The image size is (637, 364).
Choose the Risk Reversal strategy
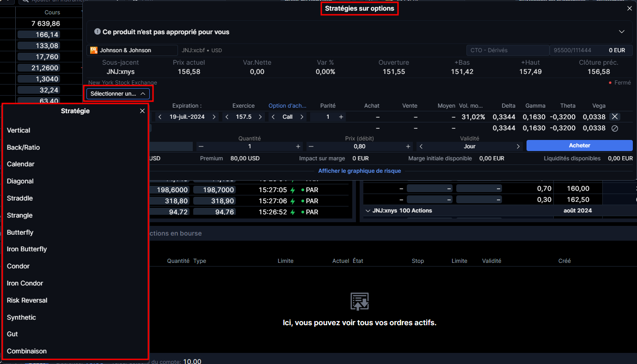27,300
